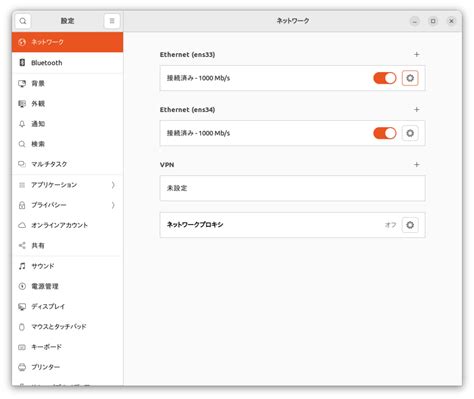Click the ネットワークプロキシ row
Viewport: 474px width, 399px height.
(292, 225)
